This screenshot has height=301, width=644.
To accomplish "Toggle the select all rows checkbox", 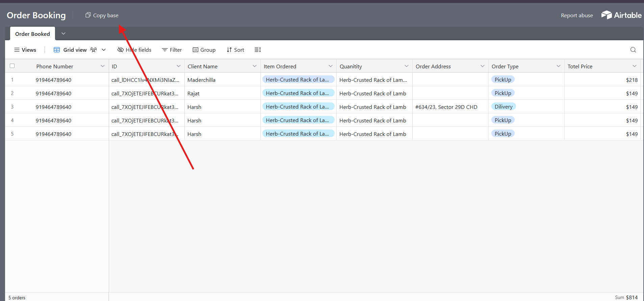I will point(12,66).
